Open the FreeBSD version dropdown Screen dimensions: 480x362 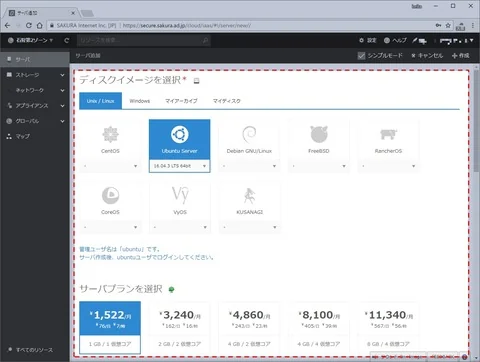(x=319, y=166)
